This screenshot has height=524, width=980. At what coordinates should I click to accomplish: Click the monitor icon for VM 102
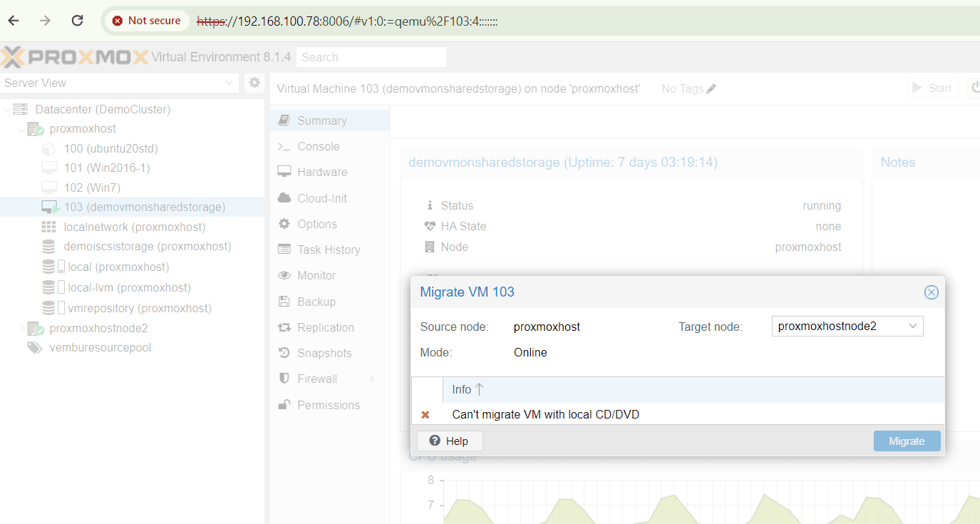pyautogui.click(x=48, y=187)
